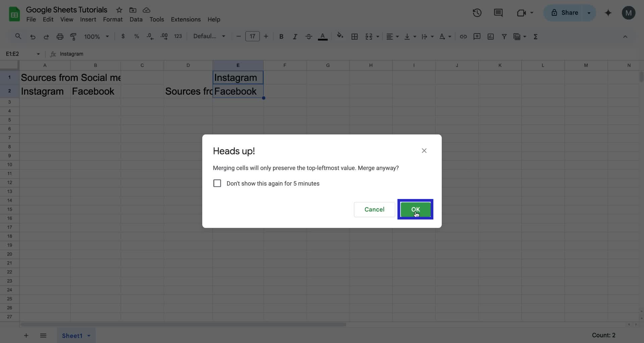Decrease decimal places

point(150,36)
